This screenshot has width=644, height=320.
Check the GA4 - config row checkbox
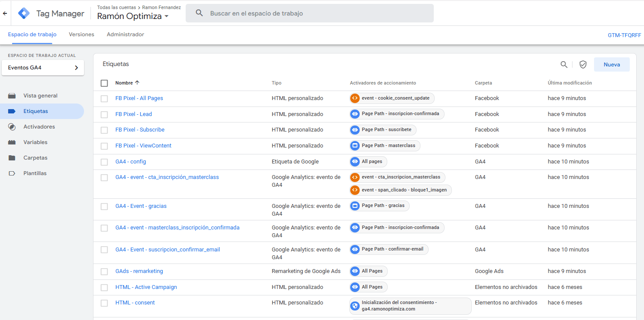click(x=104, y=161)
